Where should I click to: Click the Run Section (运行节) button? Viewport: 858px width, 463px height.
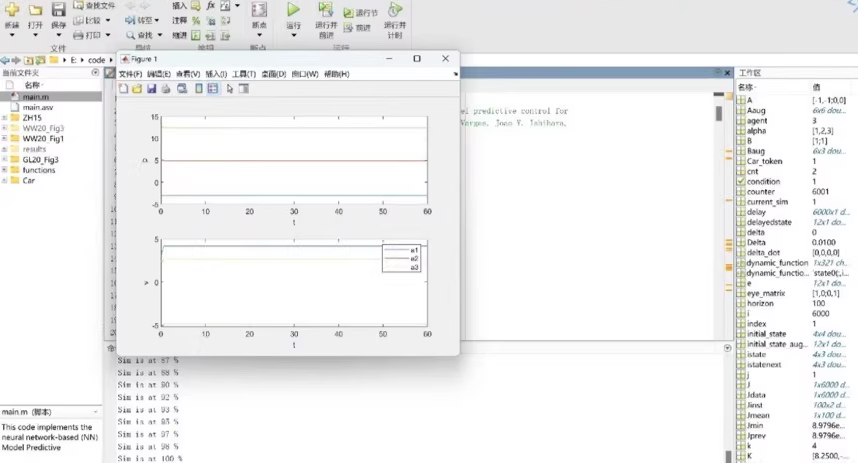tap(361, 13)
